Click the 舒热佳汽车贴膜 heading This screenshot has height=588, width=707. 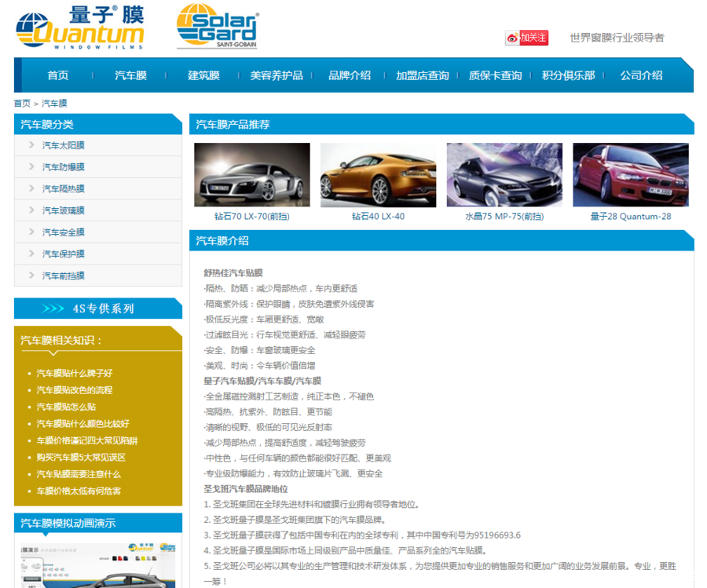point(233,273)
